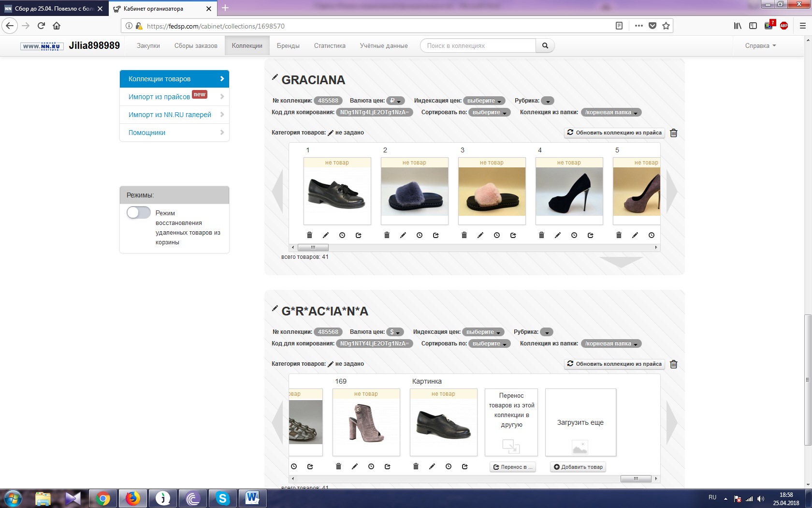Expand the Сортировать по dropdown for G*R*AC*IA*N*A

[490, 344]
